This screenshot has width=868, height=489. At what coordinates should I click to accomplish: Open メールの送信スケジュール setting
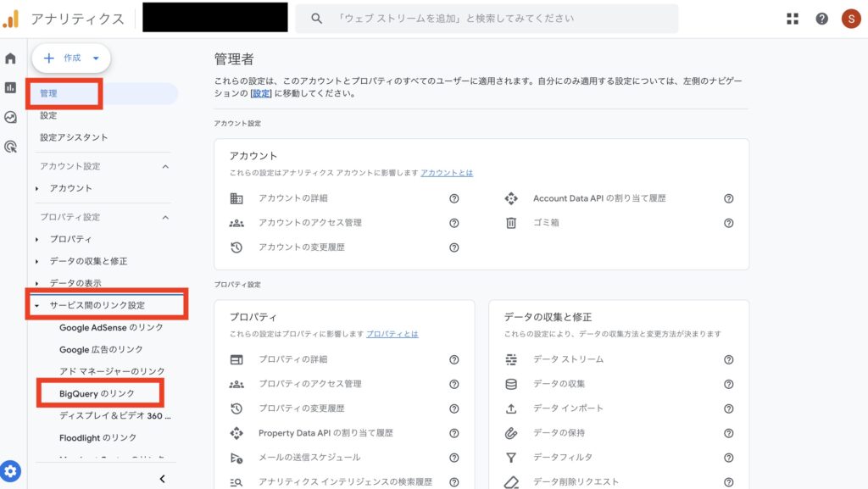click(x=309, y=457)
